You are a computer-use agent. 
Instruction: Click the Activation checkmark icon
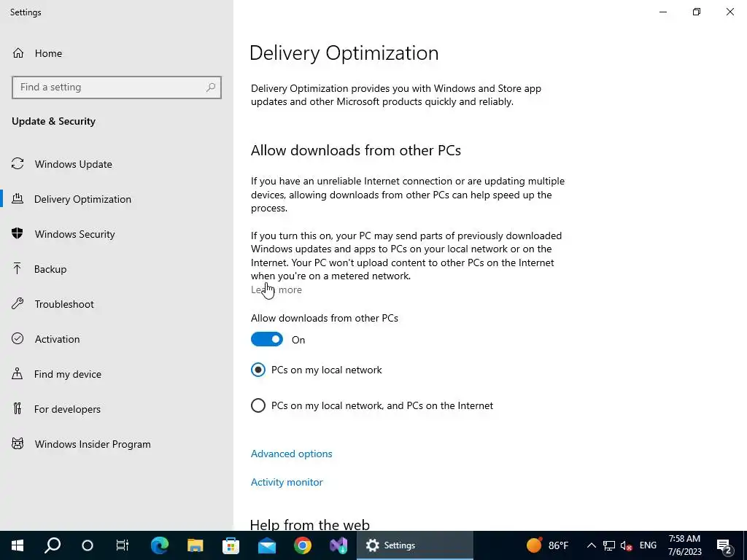click(x=18, y=338)
